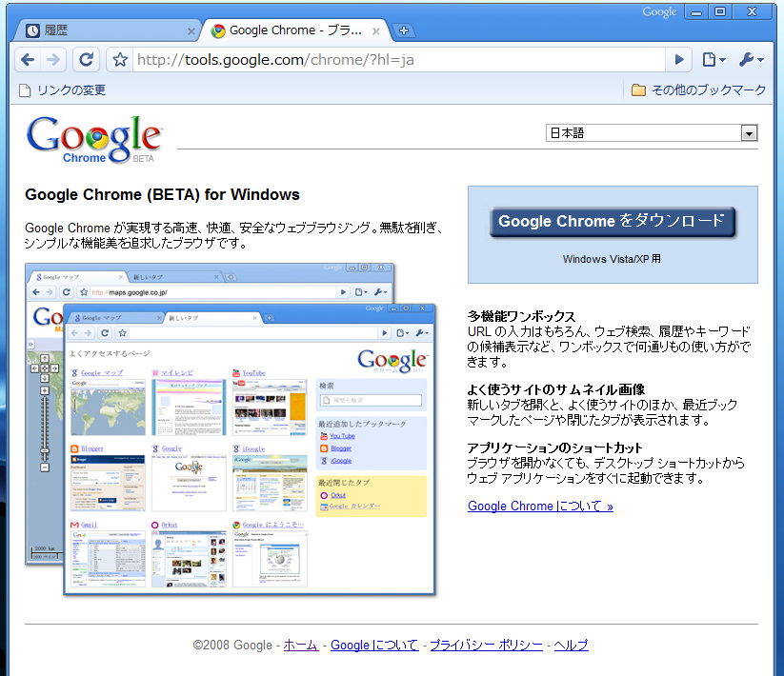Click the address bar URL field
784x676 pixels.
tap(398, 60)
